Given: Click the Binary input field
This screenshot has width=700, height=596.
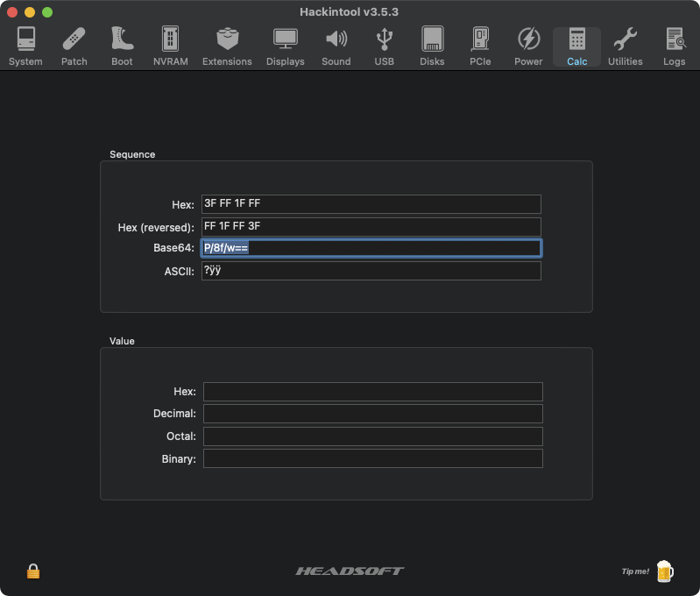Looking at the screenshot, I should (x=372, y=459).
